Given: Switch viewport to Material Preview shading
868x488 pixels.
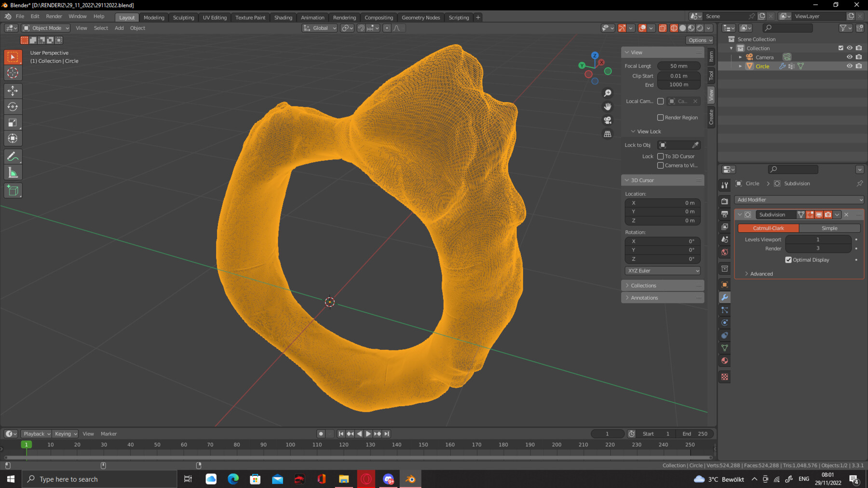Looking at the screenshot, I should coord(691,28).
